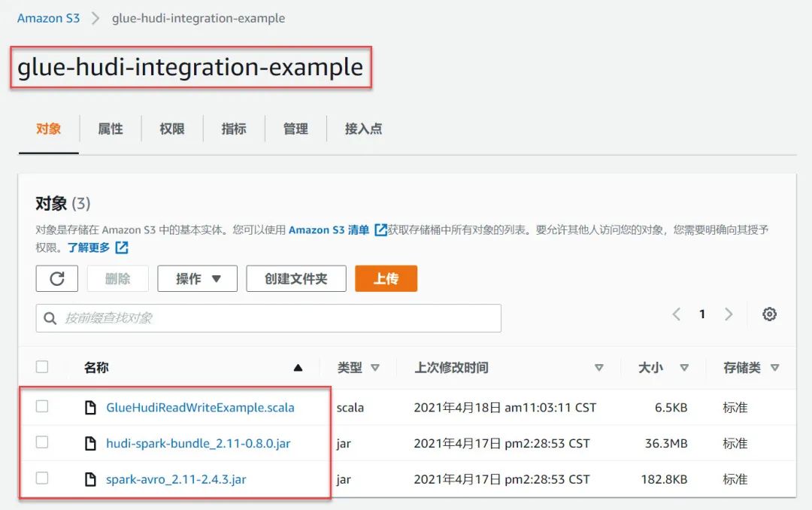The height and width of the screenshot is (510, 812).
Task: Click the 182.8KB size cell
Action: 665,479
